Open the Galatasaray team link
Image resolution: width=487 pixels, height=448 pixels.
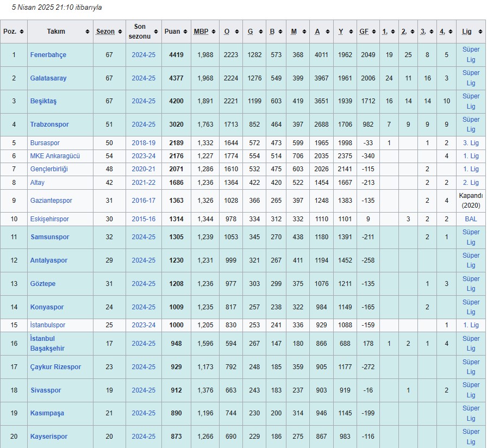(x=48, y=78)
